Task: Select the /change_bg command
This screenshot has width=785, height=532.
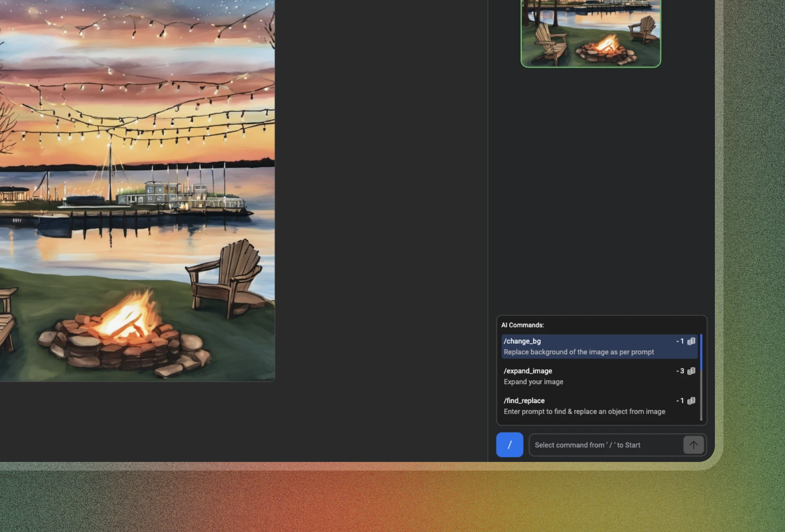Action: click(x=600, y=346)
